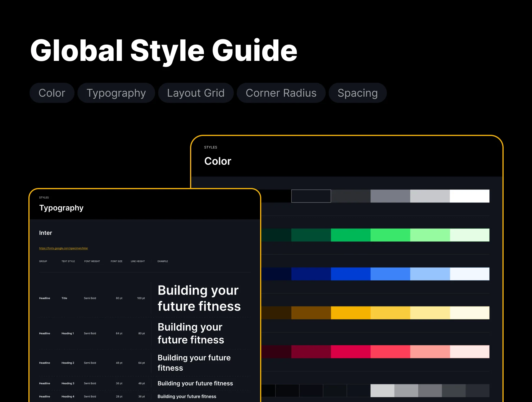The height and width of the screenshot is (402, 532).
Task: Click the FONT WEIGHT column header
Action: (x=92, y=261)
